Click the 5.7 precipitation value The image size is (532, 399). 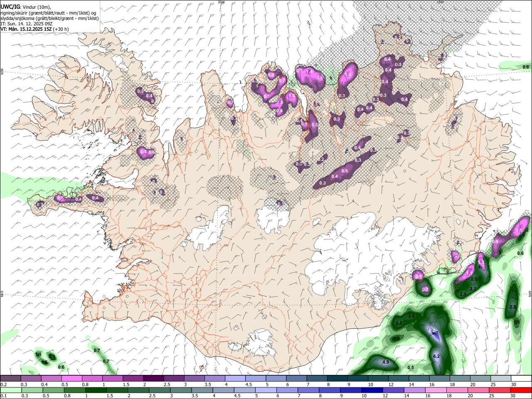click(x=435, y=333)
